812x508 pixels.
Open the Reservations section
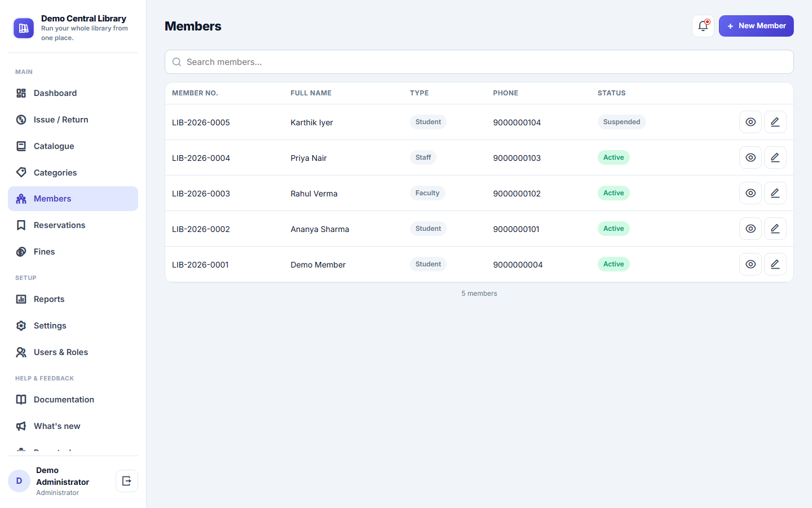click(x=73, y=225)
